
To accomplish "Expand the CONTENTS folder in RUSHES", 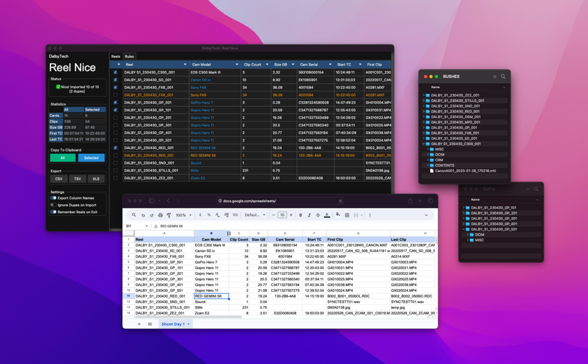I will [x=428, y=165].
